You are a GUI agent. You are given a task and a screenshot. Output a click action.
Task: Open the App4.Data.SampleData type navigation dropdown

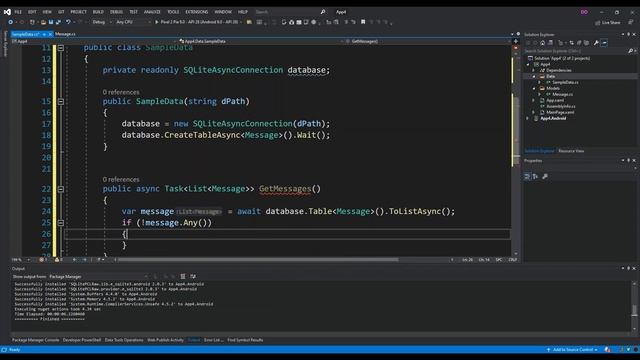[260, 41]
